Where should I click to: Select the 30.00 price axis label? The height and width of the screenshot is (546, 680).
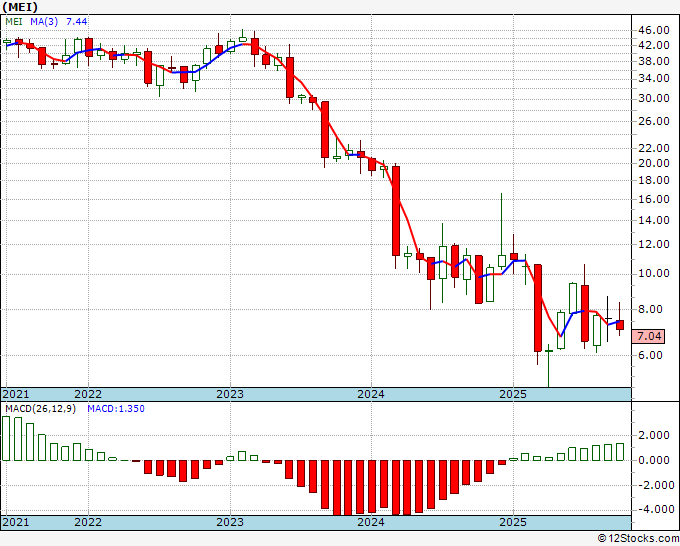coord(654,98)
